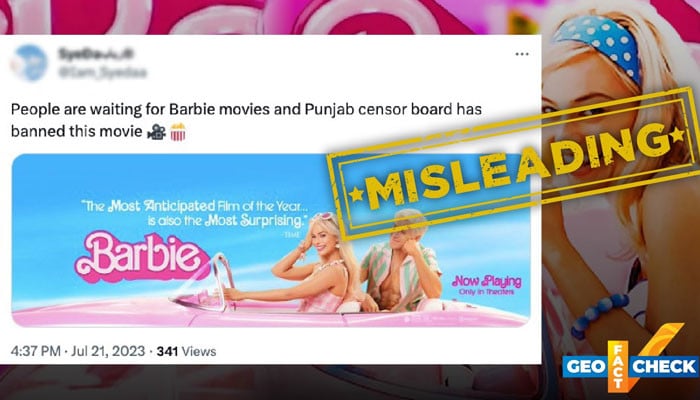This screenshot has width=700, height=400.
Task: Click the Now Playing Only in Theaters text
Action: click(x=487, y=285)
